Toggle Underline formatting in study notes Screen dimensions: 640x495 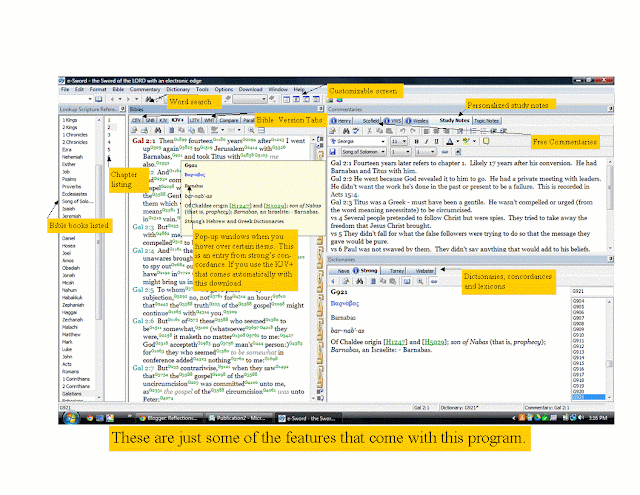click(x=436, y=141)
